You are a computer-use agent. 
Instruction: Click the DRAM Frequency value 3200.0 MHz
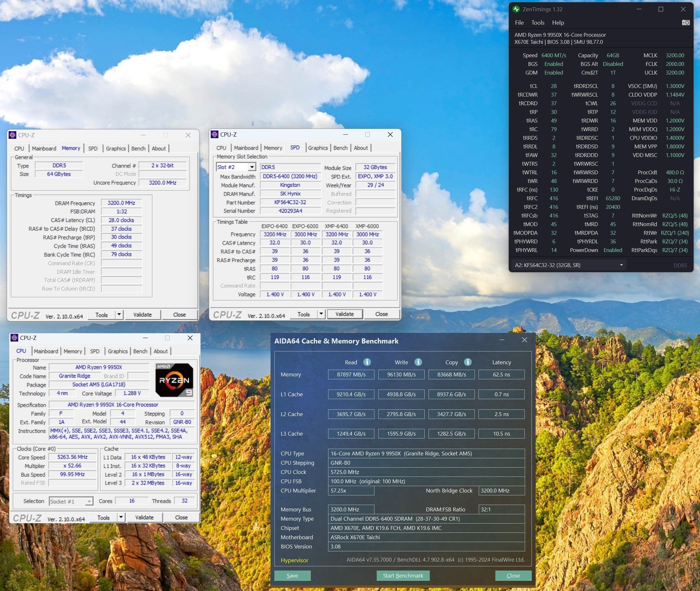121,203
